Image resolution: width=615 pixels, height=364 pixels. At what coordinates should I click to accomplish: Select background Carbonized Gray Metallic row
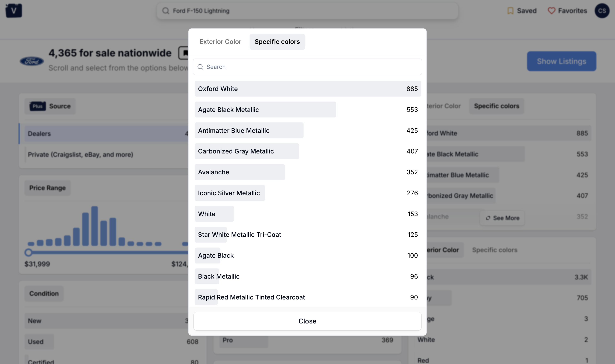[x=509, y=195]
